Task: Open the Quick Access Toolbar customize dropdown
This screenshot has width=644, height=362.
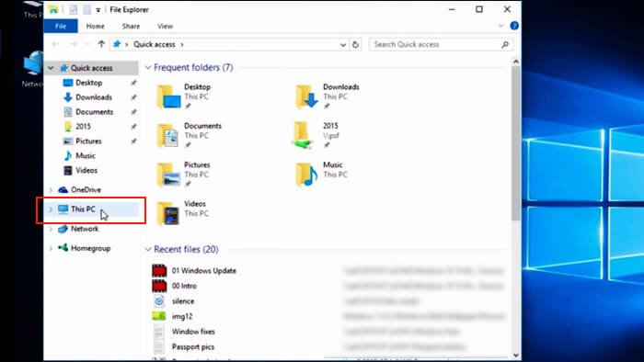Action: (x=98, y=10)
